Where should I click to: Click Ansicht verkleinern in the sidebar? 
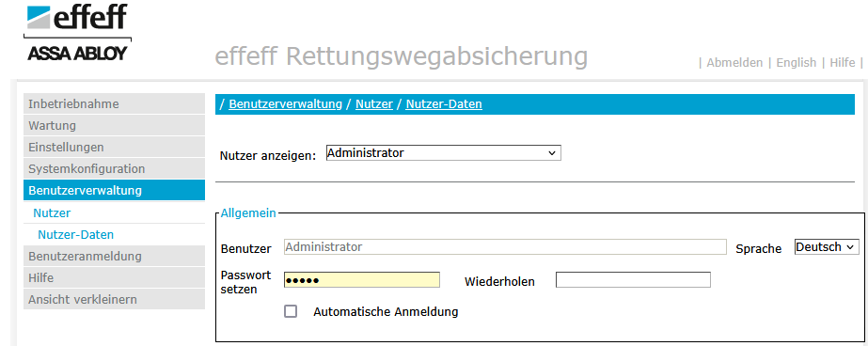114,300
